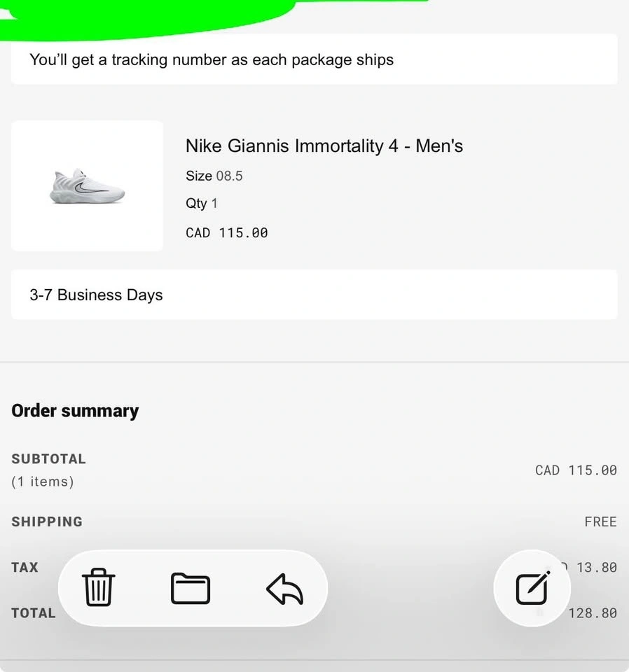Click the tax amount 13.80
Screen dimensions: 629x672
pyautogui.click(x=596, y=567)
